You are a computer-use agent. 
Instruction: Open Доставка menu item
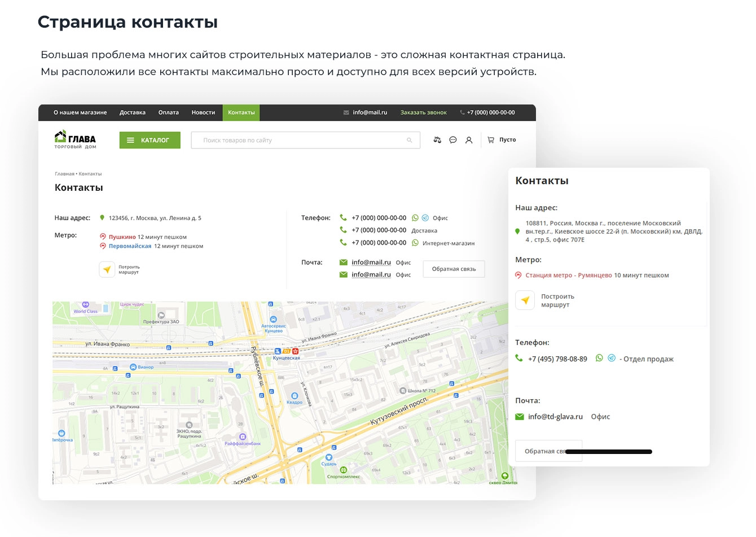(133, 112)
